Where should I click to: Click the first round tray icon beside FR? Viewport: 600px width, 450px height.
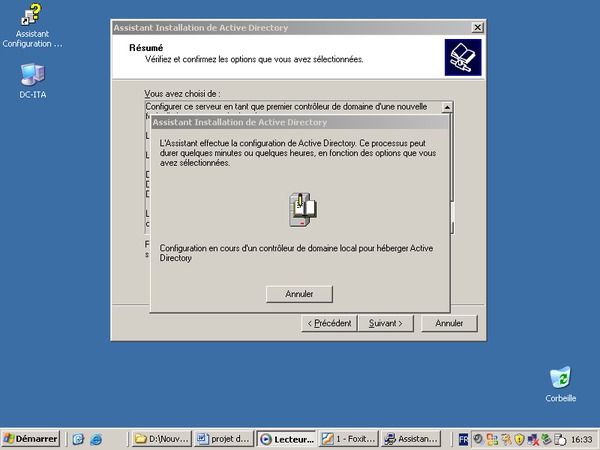click(x=478, y=439)
